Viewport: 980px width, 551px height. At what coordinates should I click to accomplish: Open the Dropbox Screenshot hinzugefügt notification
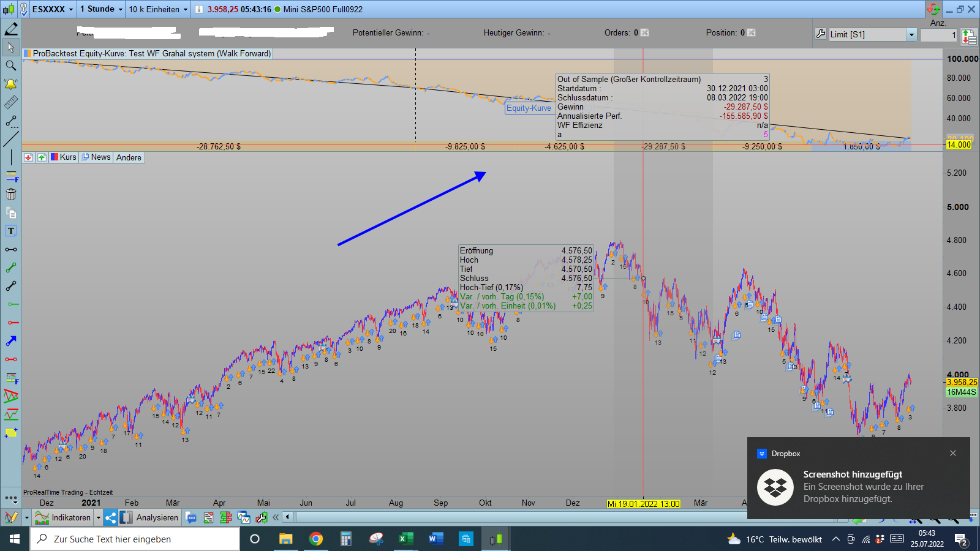859,478
